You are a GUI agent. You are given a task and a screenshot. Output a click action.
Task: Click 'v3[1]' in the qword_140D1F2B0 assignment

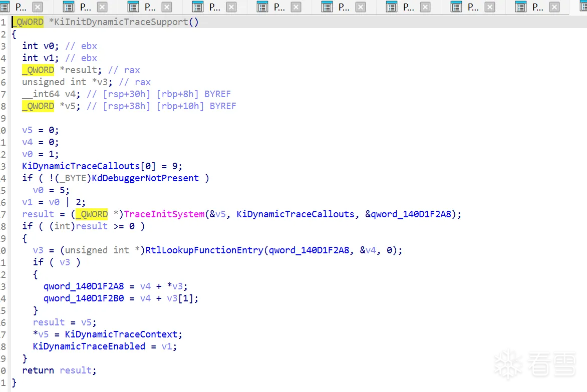[x=180, y=298]
